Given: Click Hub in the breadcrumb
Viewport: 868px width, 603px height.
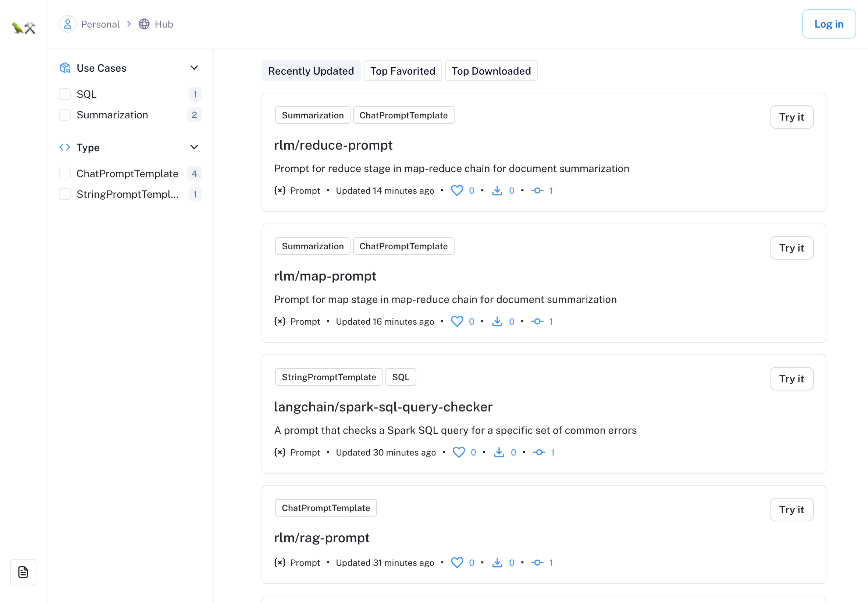Looking at the screenshot, I should 164,24.
